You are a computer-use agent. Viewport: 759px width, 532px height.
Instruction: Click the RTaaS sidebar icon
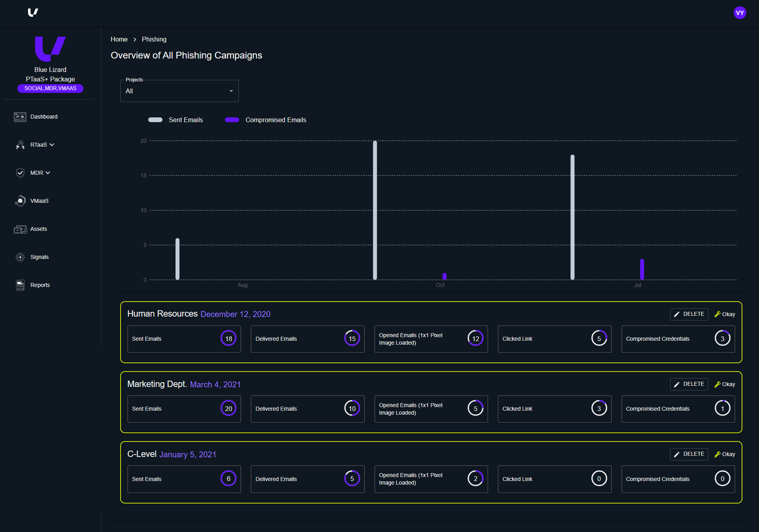click(x=20, y=145)
